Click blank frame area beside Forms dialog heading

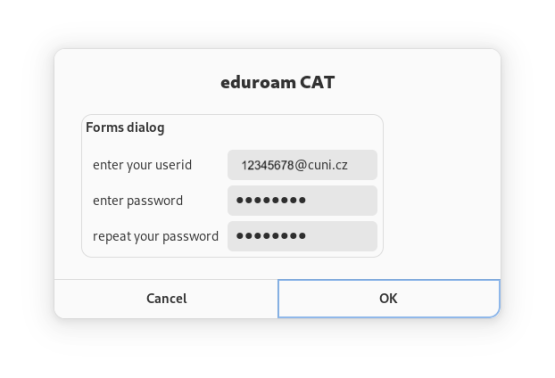click(273, 128)
